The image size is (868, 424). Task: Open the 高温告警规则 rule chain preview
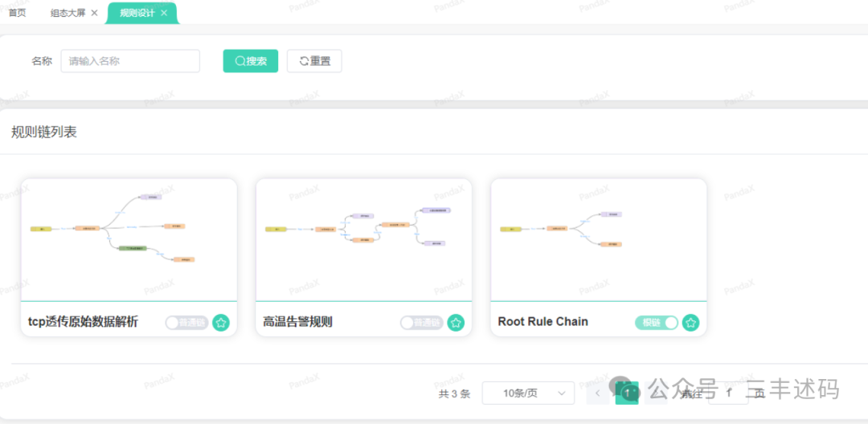364,240
